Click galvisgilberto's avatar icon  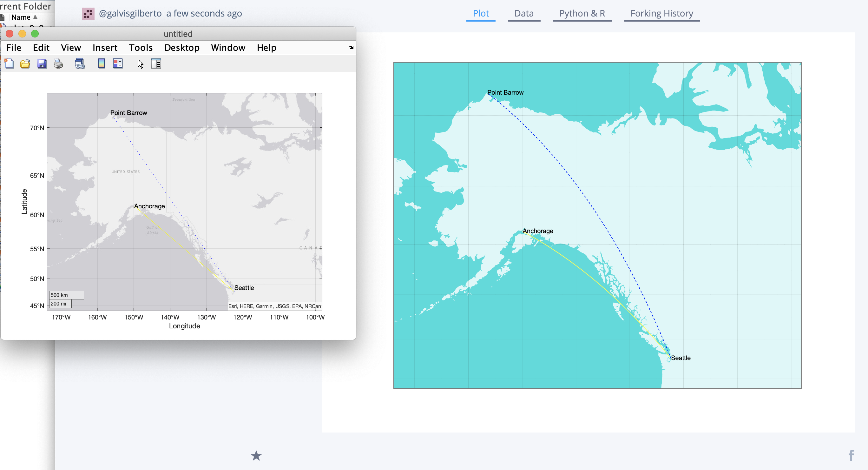click(88, 14)
